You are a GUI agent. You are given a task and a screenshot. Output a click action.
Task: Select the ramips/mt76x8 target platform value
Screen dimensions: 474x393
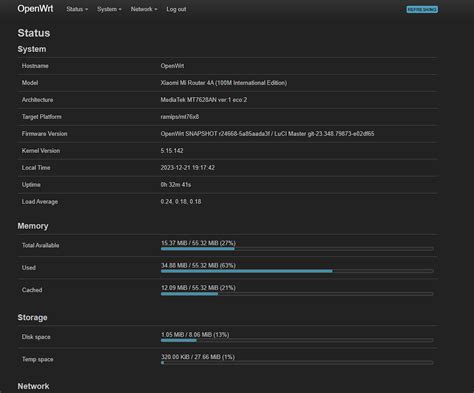[180, 117]
